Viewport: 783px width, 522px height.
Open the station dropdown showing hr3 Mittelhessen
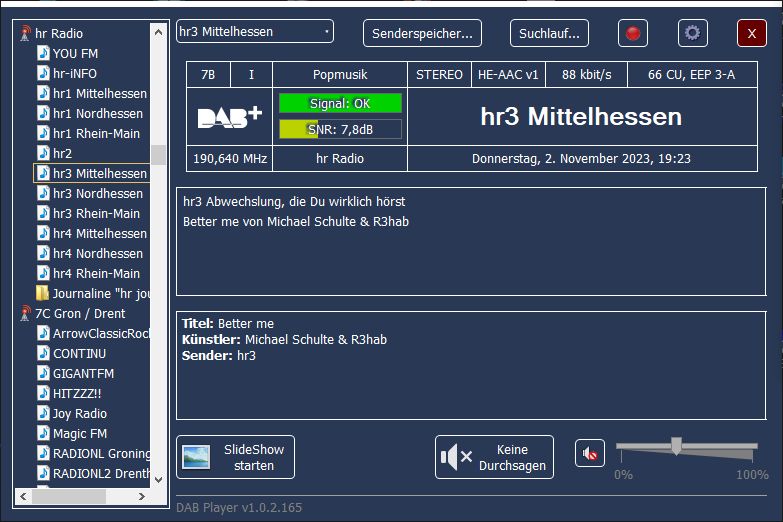tap(255, 32)
